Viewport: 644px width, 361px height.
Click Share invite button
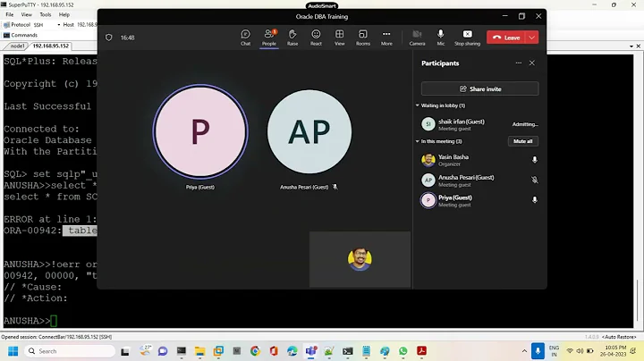tap(479, 88)
